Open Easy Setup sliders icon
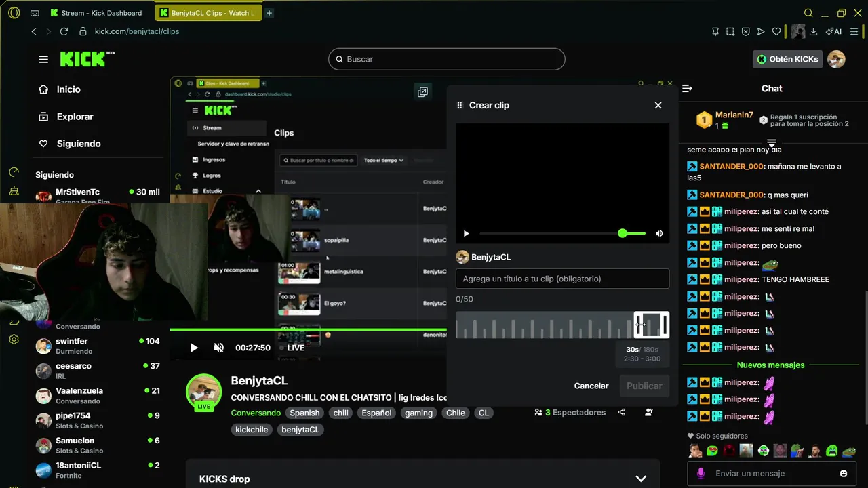 coord(854,31)
